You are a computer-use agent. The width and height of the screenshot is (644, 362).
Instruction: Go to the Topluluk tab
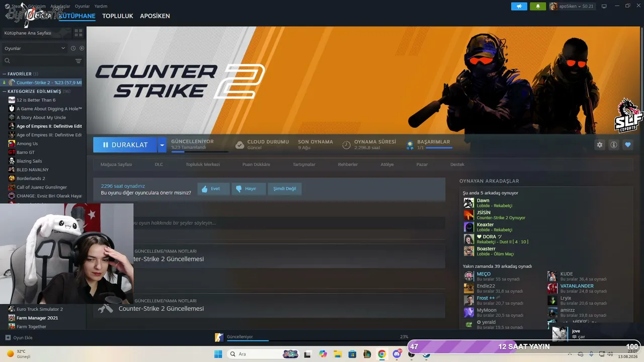pos(118,16)
